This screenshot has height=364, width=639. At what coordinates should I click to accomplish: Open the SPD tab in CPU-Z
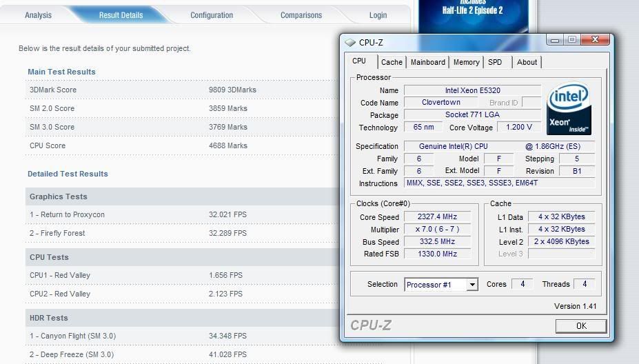coord(495,62)
